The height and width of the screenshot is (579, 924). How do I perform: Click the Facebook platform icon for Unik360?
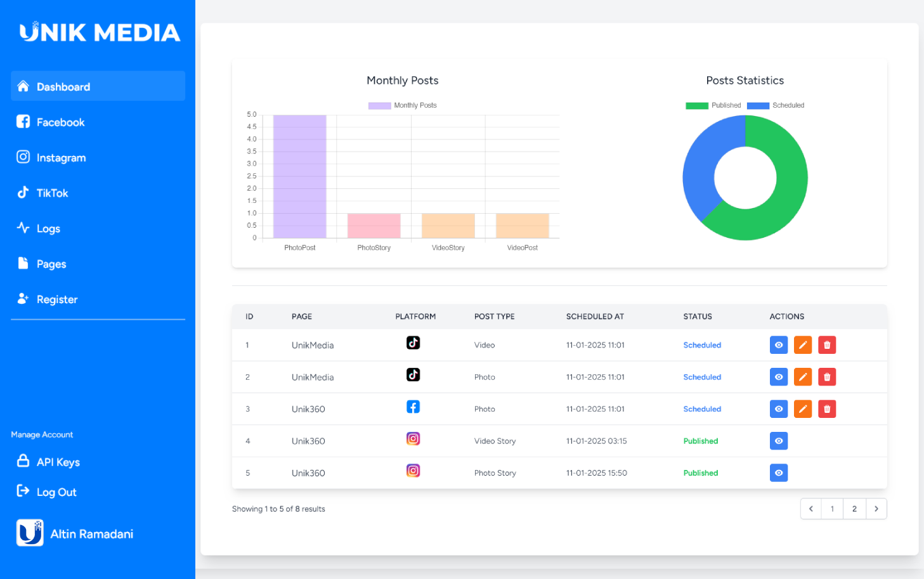point(413,407)
